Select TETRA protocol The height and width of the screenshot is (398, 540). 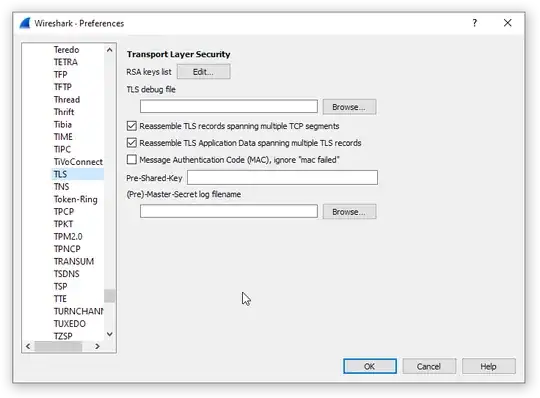tap(66, 62)
